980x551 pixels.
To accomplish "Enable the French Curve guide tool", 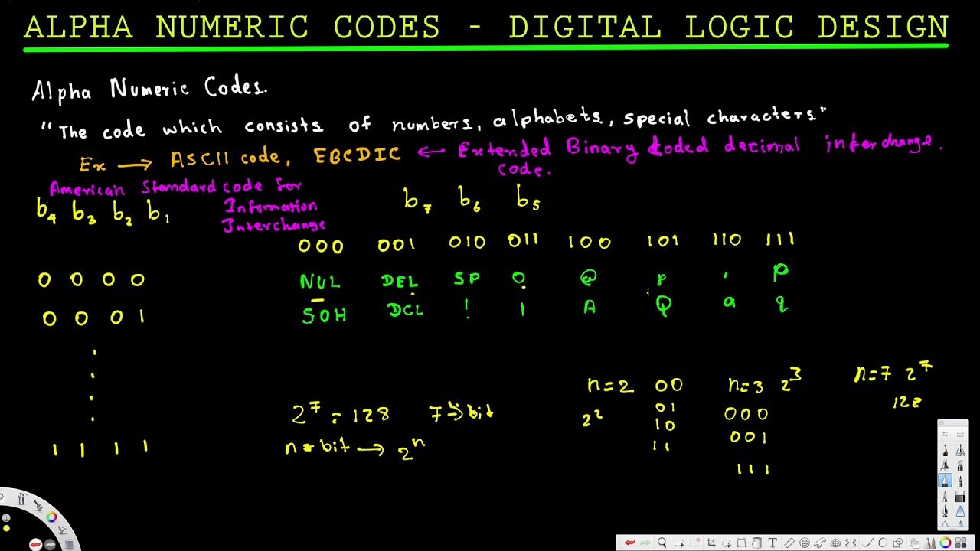I will click(x=820, y=543).
